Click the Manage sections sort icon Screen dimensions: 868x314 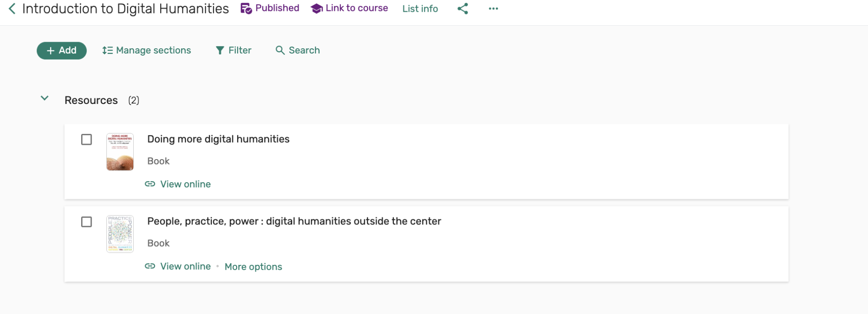coord(107,50)
